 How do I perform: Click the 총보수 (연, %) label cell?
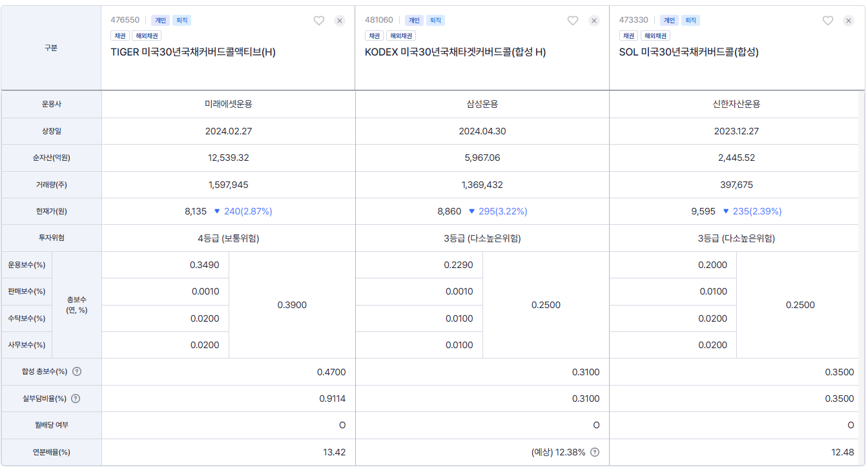coord(76,305)
